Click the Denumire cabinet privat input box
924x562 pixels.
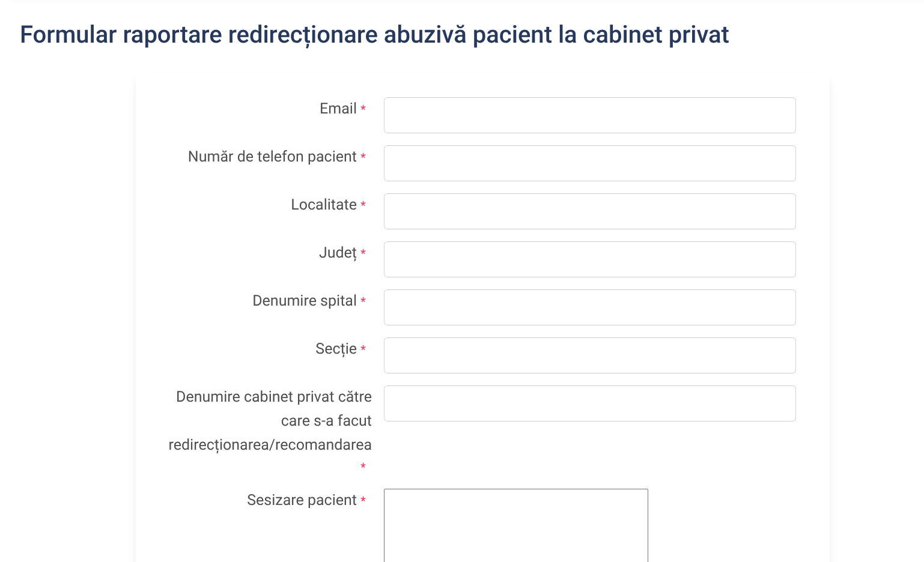(589, 403)
